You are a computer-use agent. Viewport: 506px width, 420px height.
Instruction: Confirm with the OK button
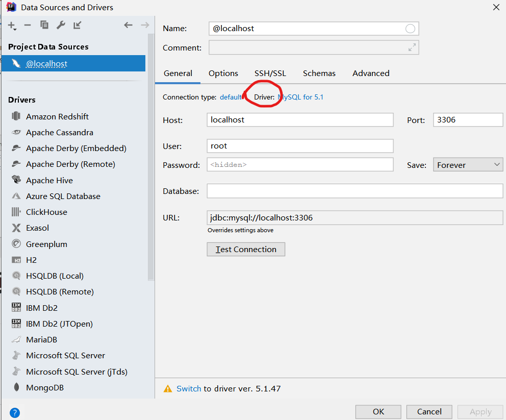[378, 412]
